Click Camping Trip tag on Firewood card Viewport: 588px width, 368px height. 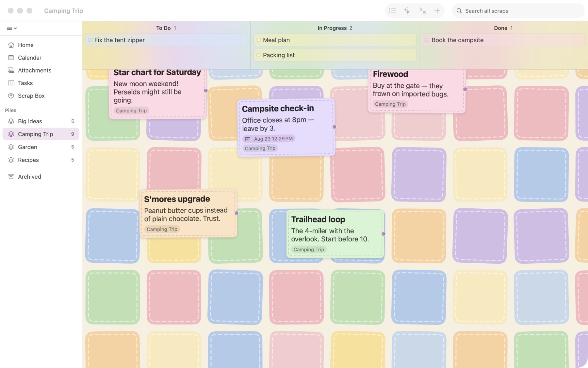tap(390, 104)
